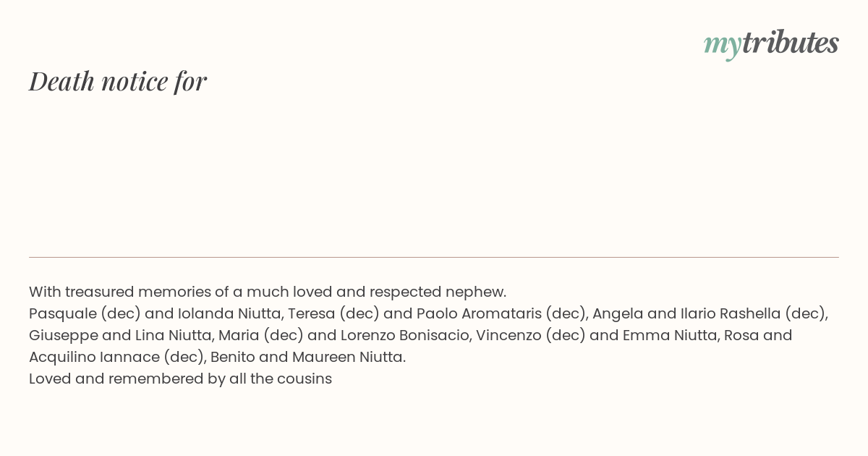Click the name Acquilino Iannace
The image size is (868, 456).
coord(94,358)
